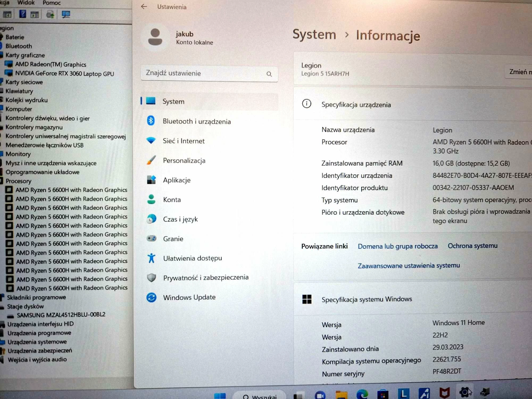532x399 pixels.
Task: Select Kolejki wydruku in the device tree
Action: tap(27, 100)
